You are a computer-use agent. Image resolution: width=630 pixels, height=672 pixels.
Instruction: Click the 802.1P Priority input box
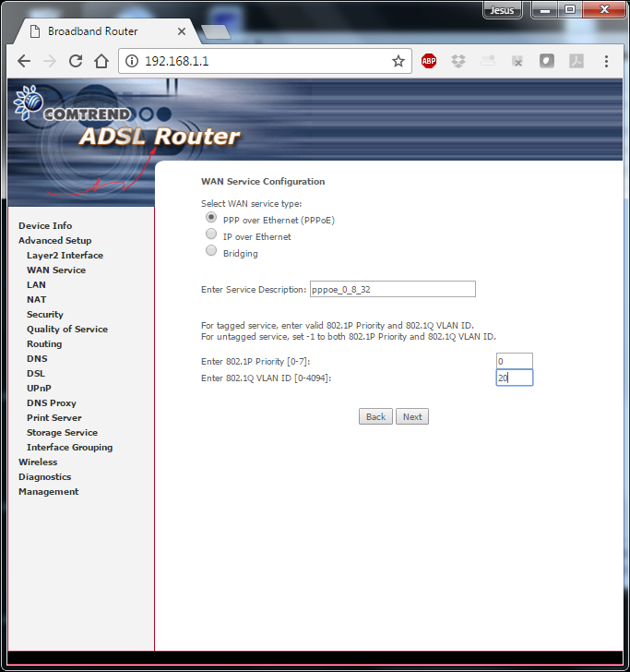pos(514,361)
